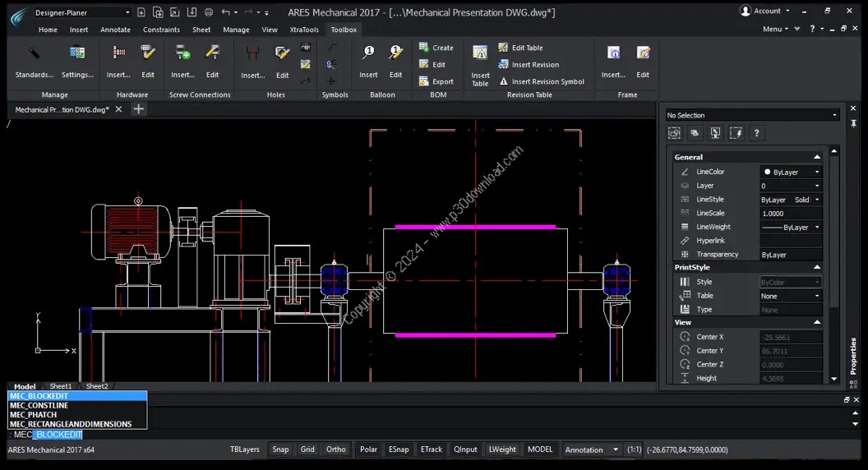Open the Designer-Planer workspace dropdown
The width and height of the screenshot is (868, 470).
[82, 12]
